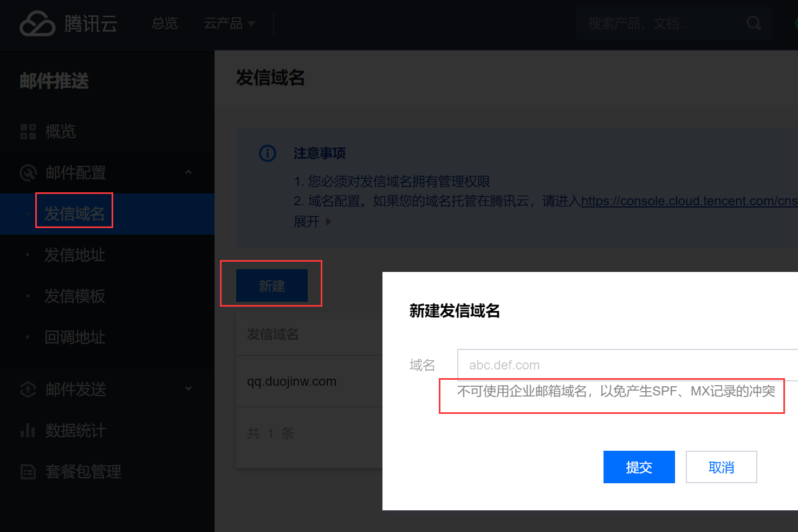798x532 pixels.
Task: Click the 套餐包管理 list icon
Action: click(x=28, y=472)
